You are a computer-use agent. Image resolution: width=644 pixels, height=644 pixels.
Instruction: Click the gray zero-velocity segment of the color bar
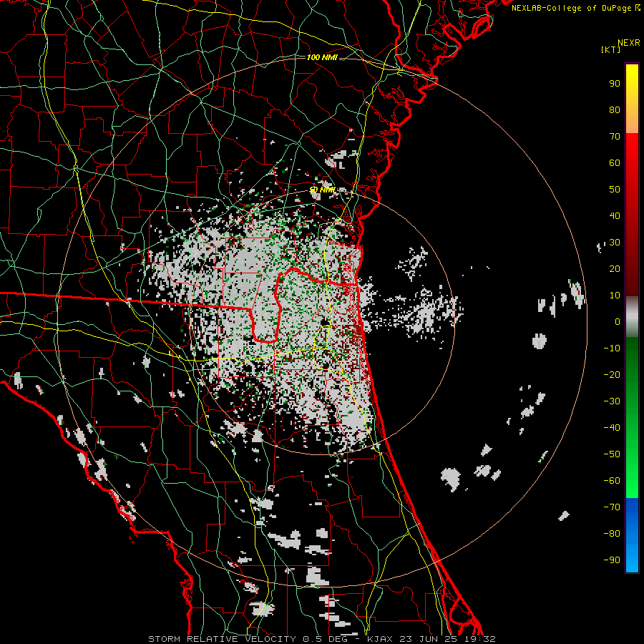pyautogui.click(x=632, y=317)
